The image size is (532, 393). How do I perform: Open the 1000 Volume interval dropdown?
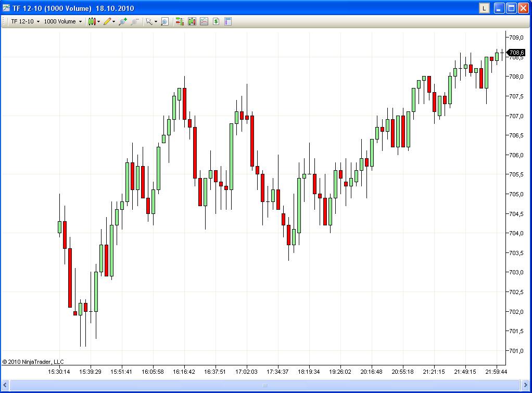pyautogui.click(x=63, y=21)
